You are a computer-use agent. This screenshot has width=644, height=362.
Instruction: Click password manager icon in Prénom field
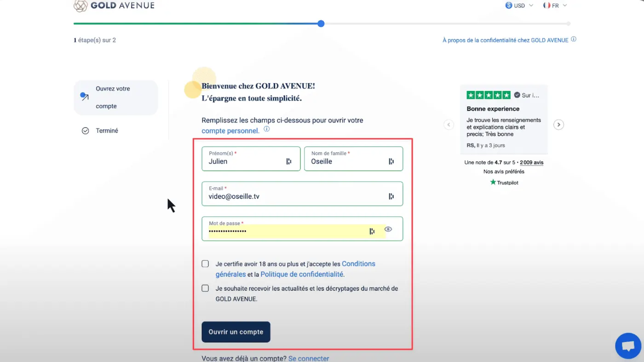289,161
